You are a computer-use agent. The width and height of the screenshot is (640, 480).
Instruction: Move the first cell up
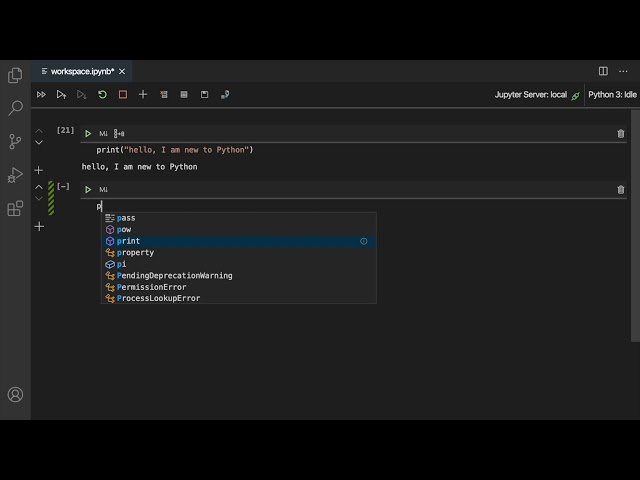(39, 131)
